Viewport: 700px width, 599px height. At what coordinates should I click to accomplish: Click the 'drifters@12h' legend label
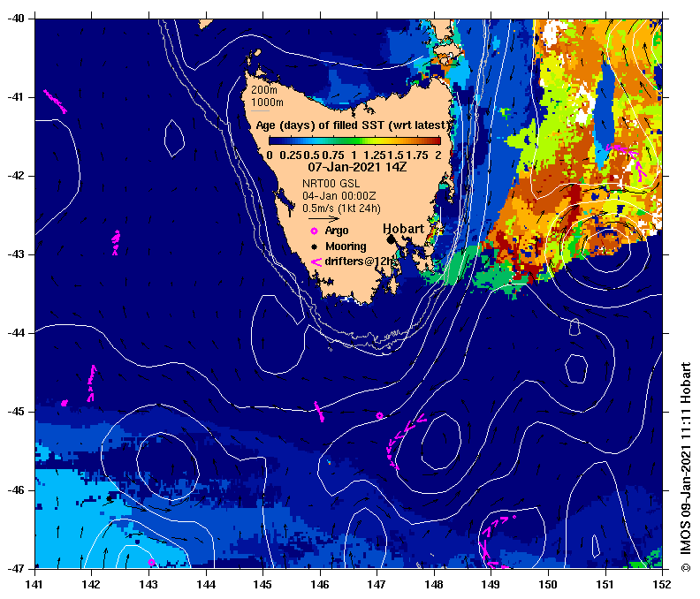click(x=360, y=262)
